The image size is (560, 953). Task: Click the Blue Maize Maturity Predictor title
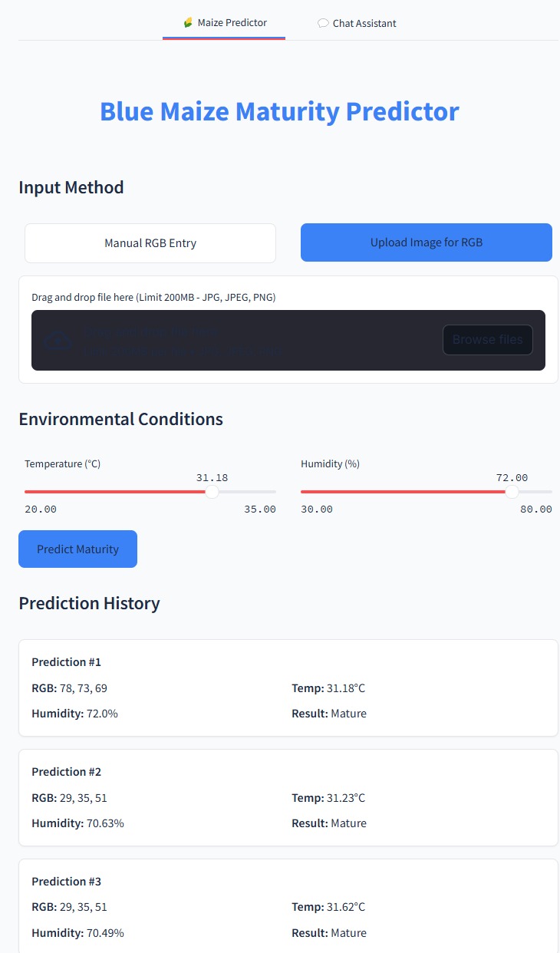279,111
